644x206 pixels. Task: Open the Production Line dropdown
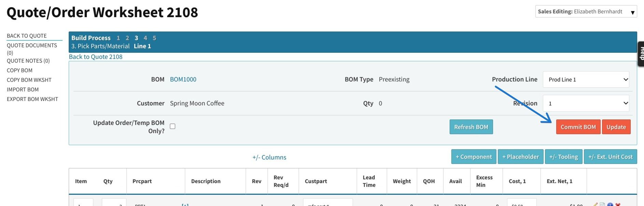click(587, 79)
